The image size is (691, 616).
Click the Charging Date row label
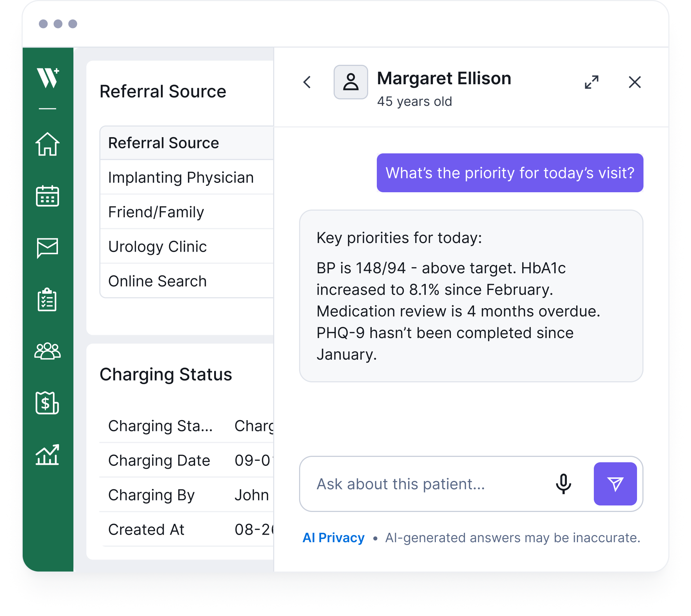[x=159, y=460]
